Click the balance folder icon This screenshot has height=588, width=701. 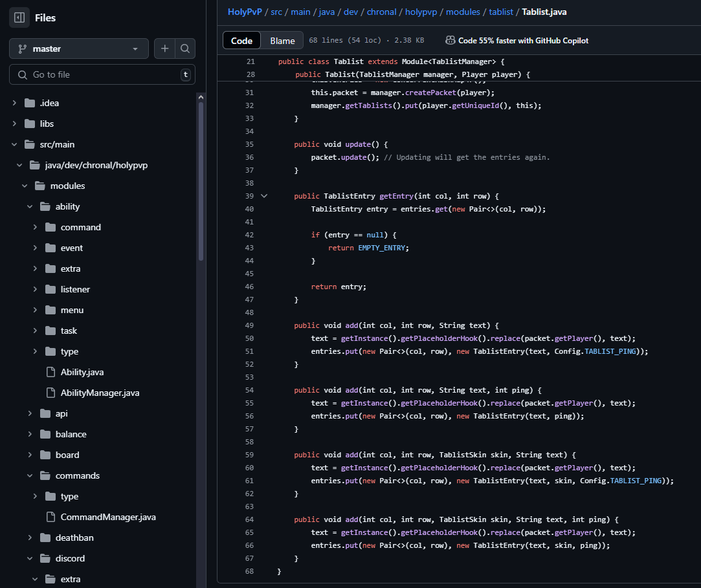45,434
